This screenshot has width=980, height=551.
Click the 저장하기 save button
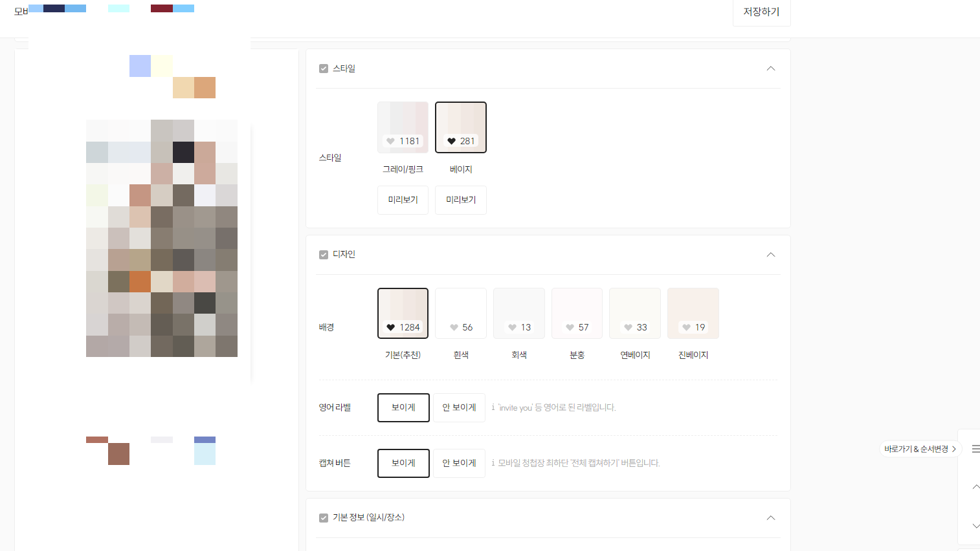coord(761,12)
